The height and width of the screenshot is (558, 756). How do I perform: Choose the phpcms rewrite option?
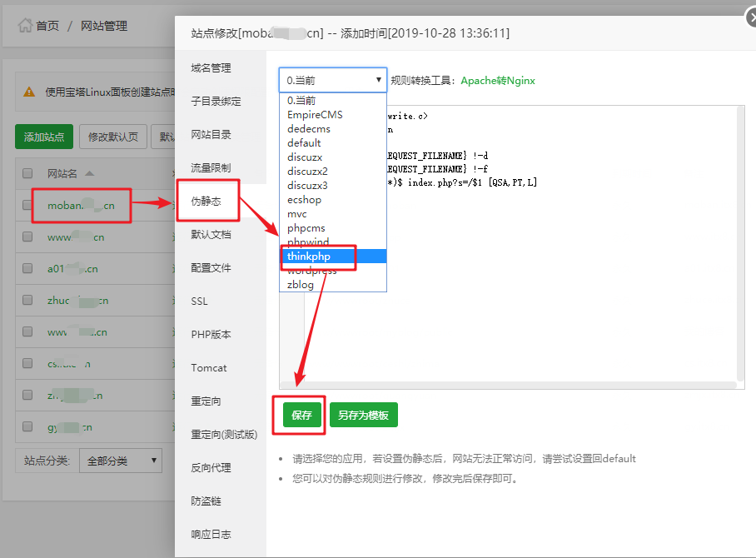pyautogui.click(x=333, y=227)
